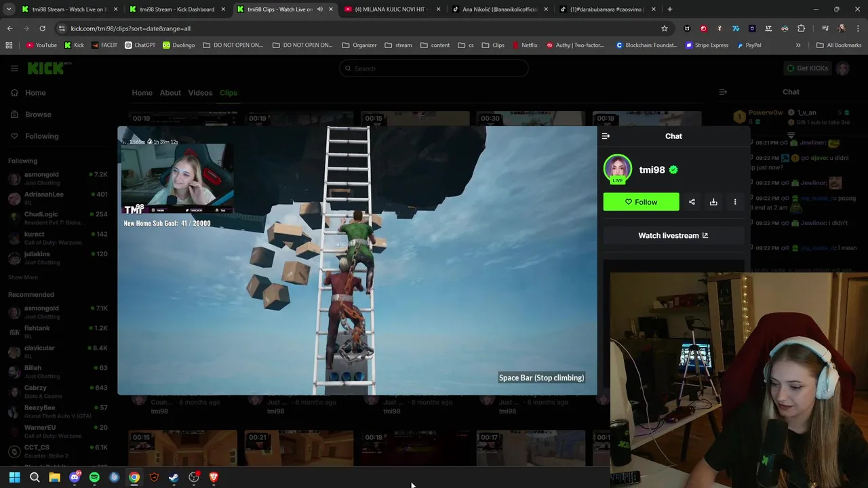The image size is (868, 488).
Task: Follow tmi98 with the green Follow button
Action: tap(641, 202)
